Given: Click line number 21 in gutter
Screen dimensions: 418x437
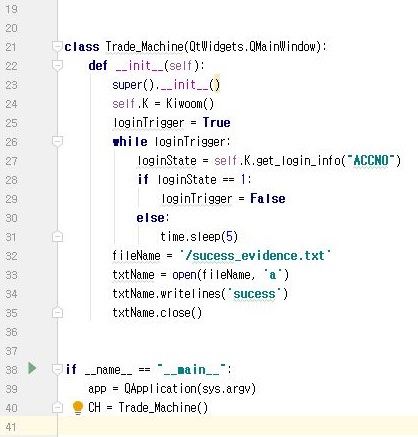Looking at the screenshot, I should pyautogui.click(x=11, y=47).
